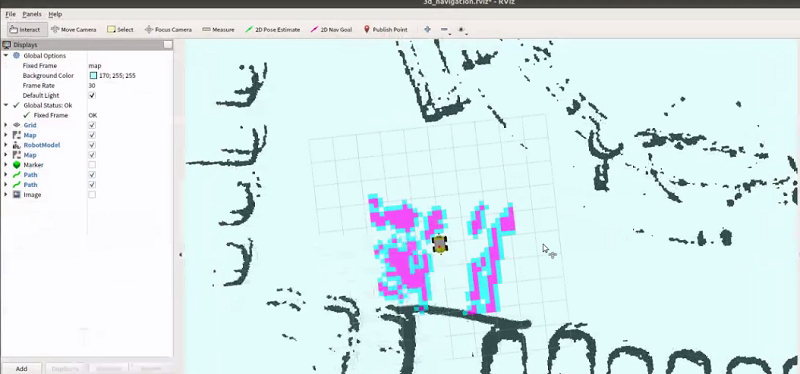Screen dimensions: 800x374
Task: Expand the Grid display tree item
Action: coord(6,125)
